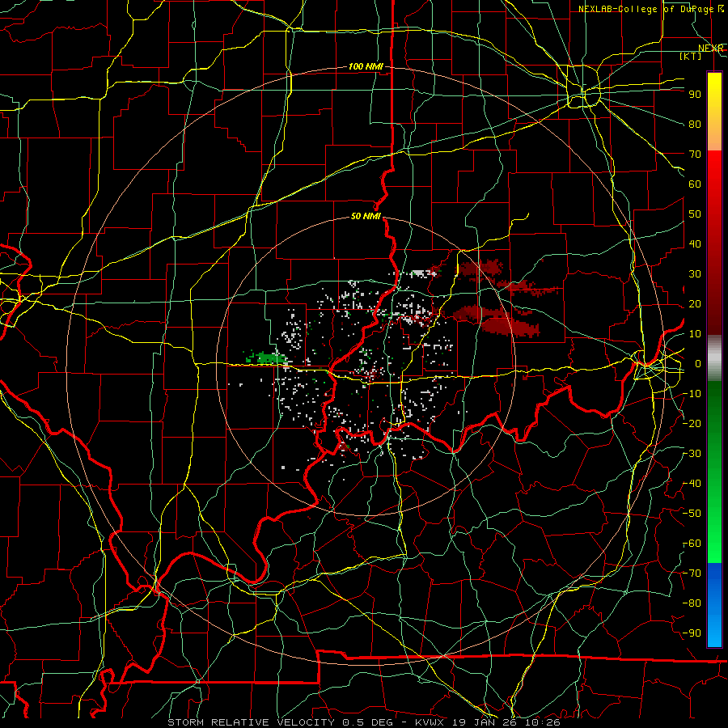The image size is (728, 728).
Task: Click the green inbound velocity patch west of radar
Action: 268,358
